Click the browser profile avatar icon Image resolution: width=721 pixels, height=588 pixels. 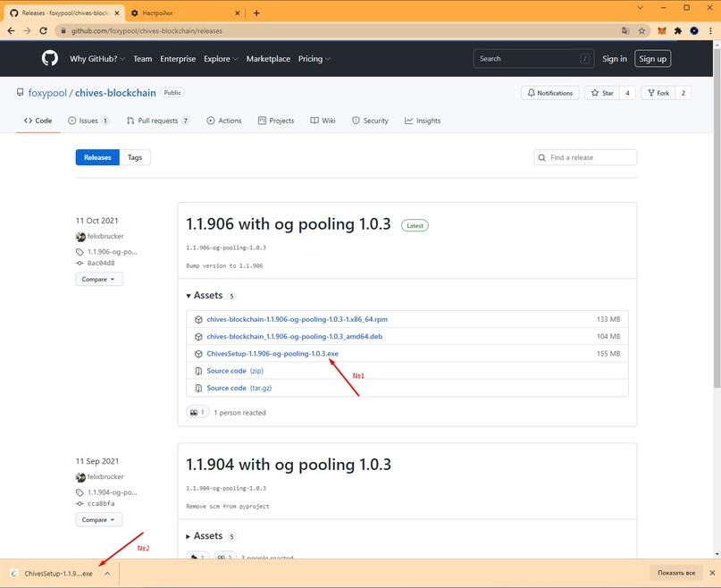pyautogui.click(x=694, y=30)
